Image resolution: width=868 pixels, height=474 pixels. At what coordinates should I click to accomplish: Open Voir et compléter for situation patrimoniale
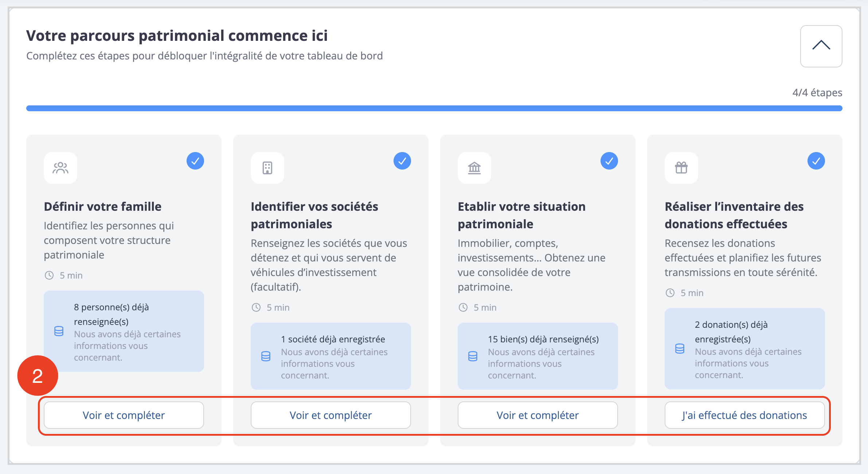click(538, 415)
